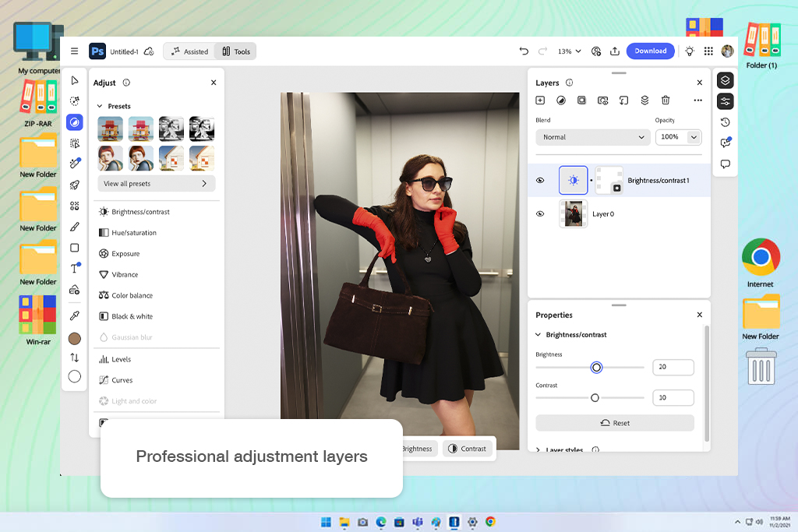Image resolution: width=798 pixels, height=532 pixels.
Task: Expand View all presets
Action: click(156, 184)
